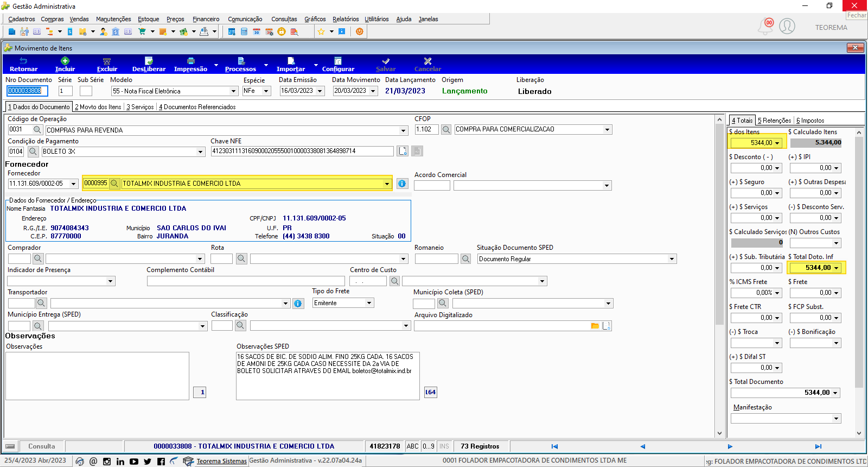Expand the COMPRAS PARA REVENDA dropdown
868x467 pixels.
pos(404,130)
